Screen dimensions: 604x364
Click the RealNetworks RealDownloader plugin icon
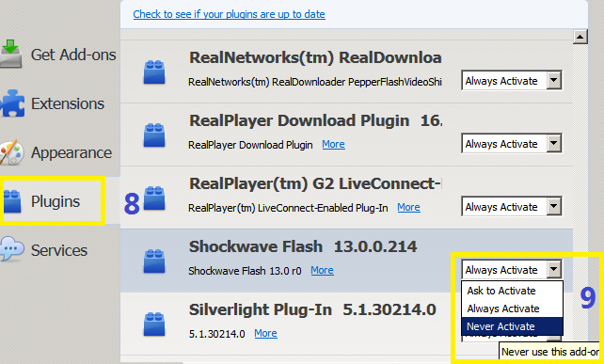coord(154,72)
